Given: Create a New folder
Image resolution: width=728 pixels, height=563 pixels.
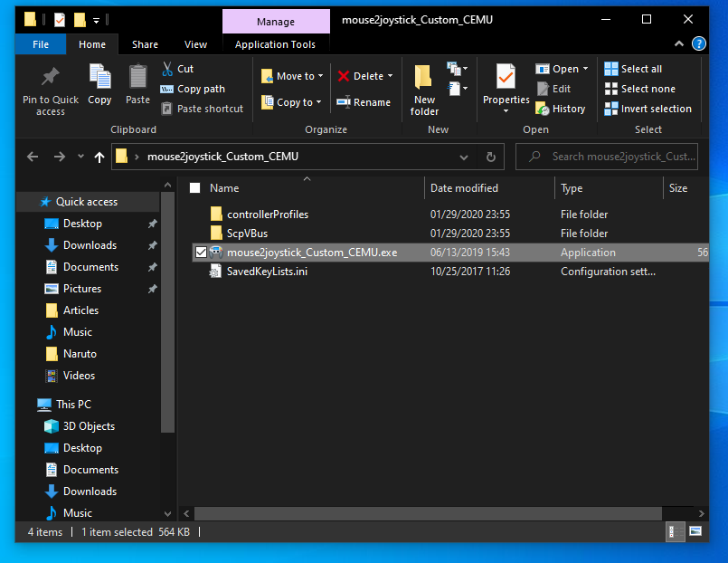Looking at the screenshot, I should pyautogui.click(x=424, y=91).
